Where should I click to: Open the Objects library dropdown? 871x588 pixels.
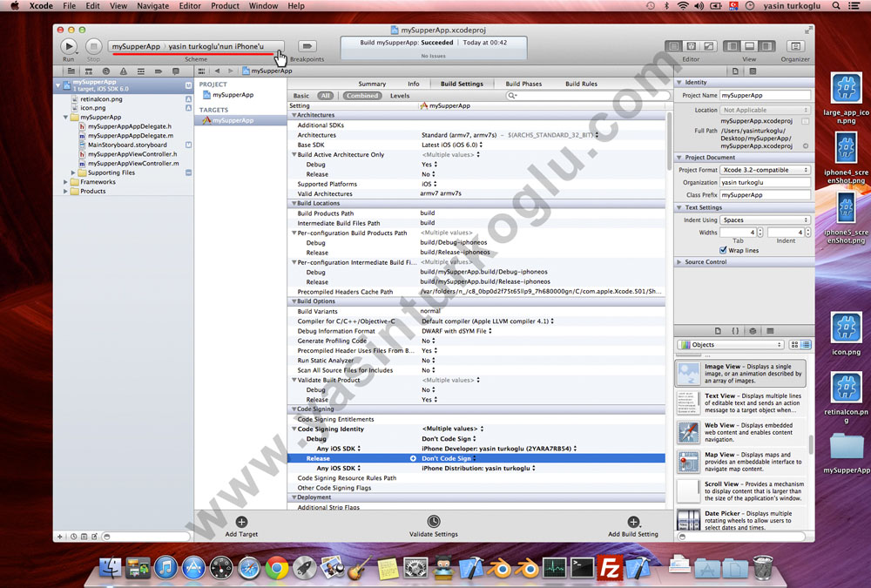click(x=731, y=345)
